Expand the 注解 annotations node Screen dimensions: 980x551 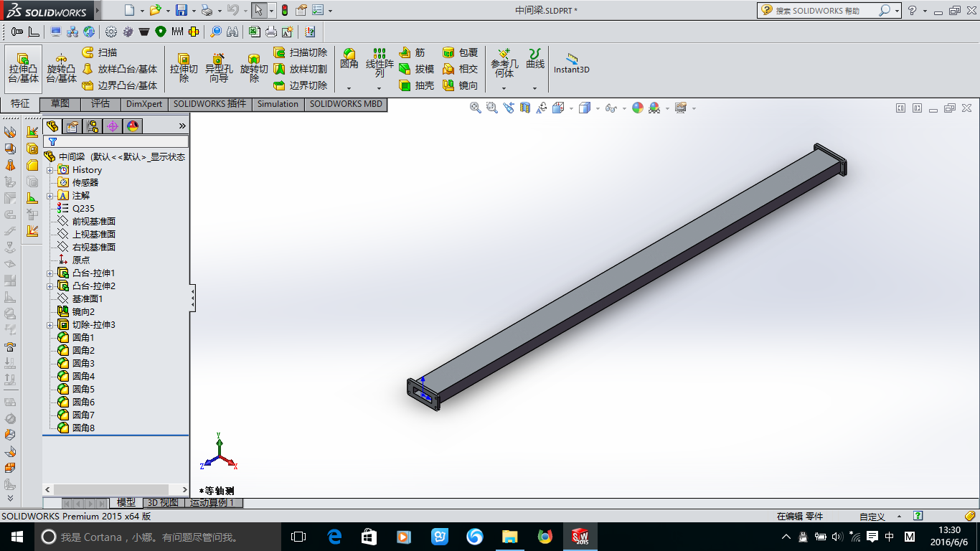coord(50,196)
